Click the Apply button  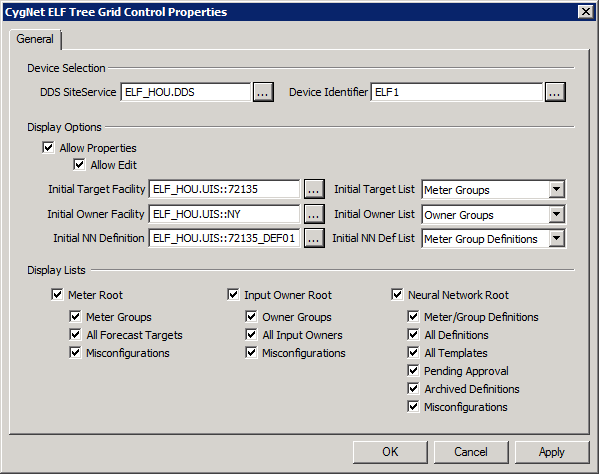[552, 452]
